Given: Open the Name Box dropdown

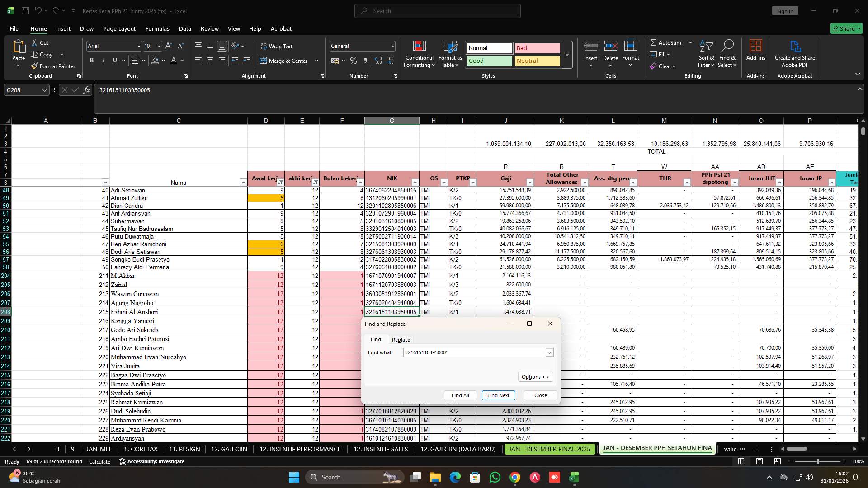Looking at the screenshot, I should [x=44, y=90].
